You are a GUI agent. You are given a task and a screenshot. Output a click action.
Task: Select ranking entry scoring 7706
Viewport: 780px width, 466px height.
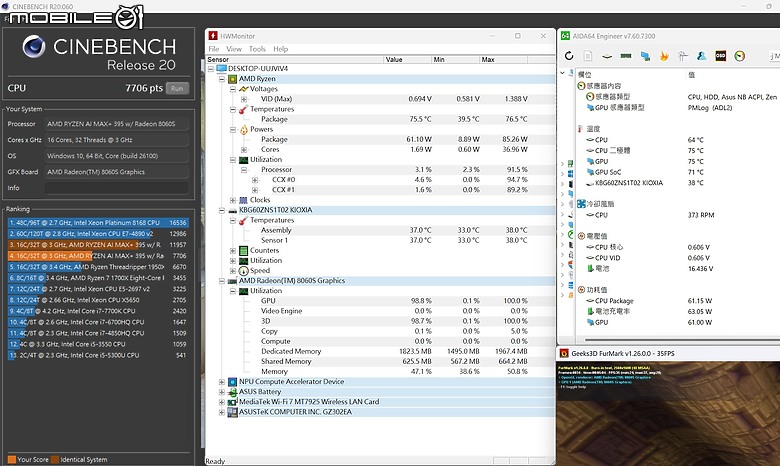tap(98, 256)
